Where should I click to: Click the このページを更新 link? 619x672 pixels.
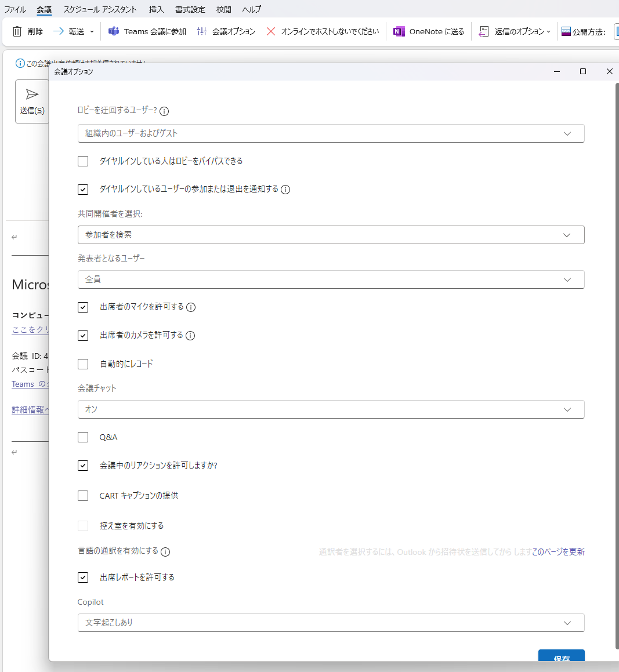(x=558, y=552)
